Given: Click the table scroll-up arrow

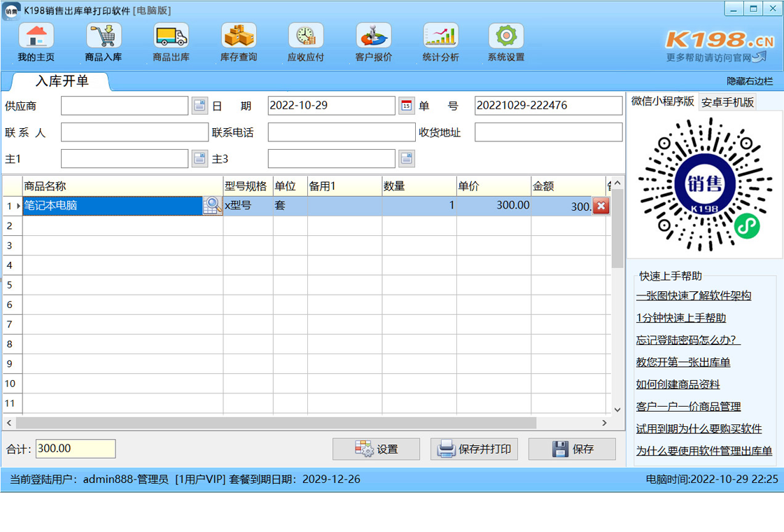Looking at the screenshot, I should pyautogui.click(x=617, y=183).
